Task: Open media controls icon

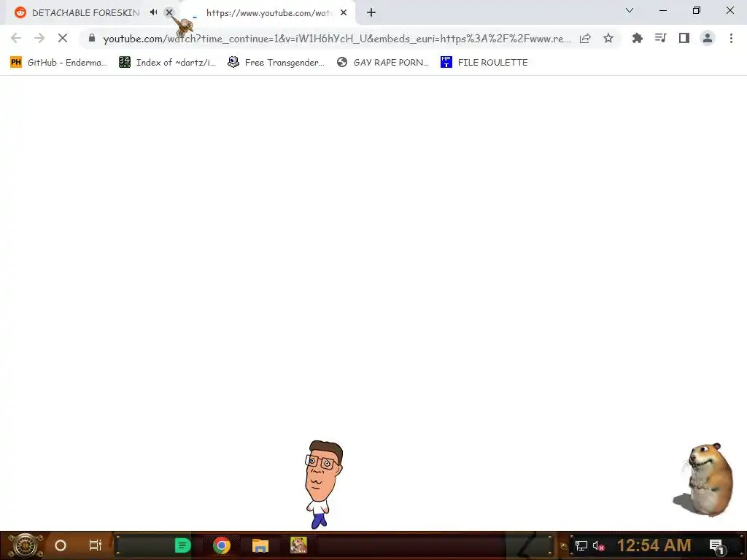Action: point(660,38)
